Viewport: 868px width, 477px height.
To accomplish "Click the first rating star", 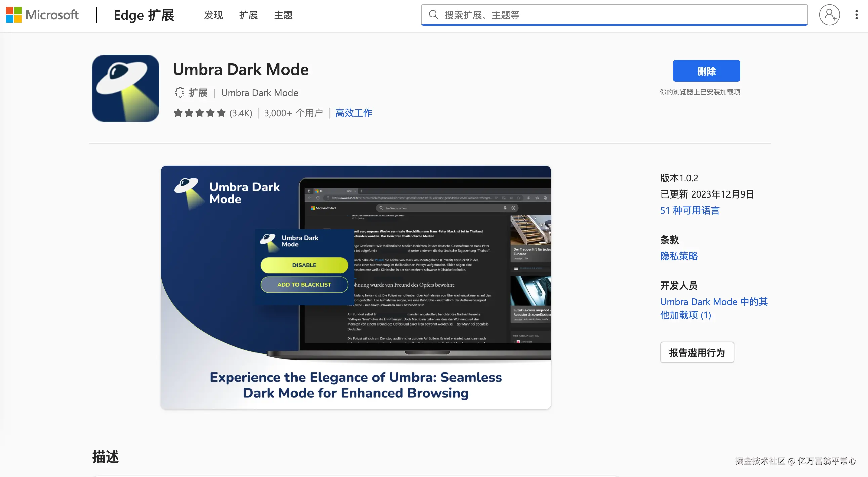I will pos(178,113).
